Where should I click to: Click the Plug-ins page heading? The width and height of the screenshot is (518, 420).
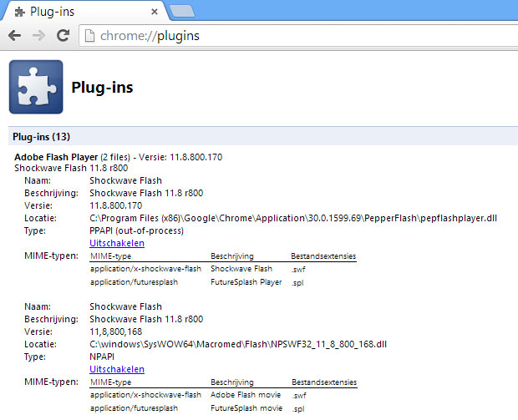(x=102, y=88)
